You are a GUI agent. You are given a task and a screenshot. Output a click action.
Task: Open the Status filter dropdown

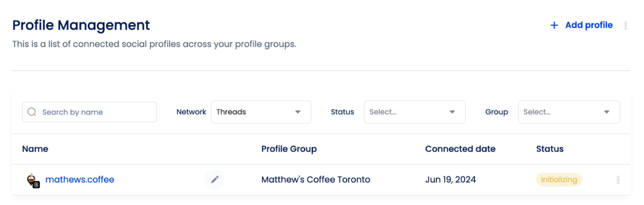(414, 112)
